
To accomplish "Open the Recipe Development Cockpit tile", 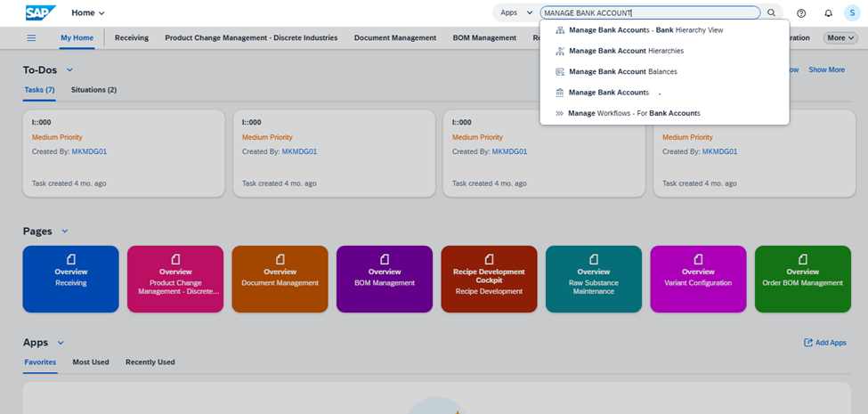I will pos(490,279).
